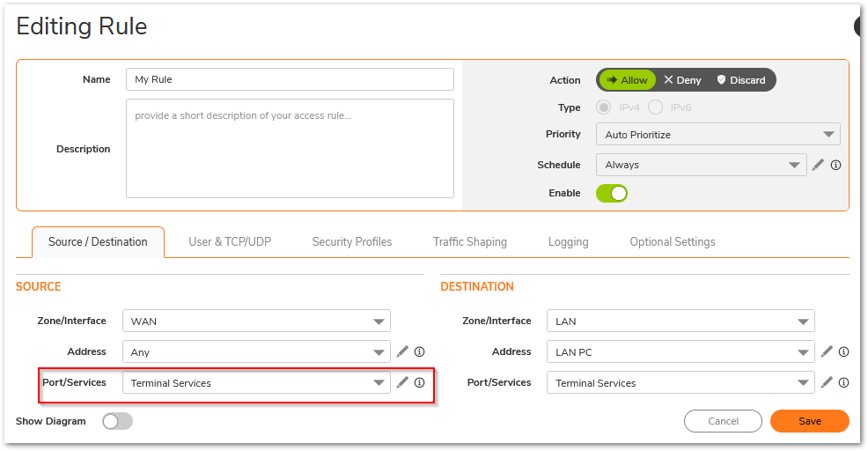Set Action to Discard
The width and height of the screenshot is (868, 451).
741,80
